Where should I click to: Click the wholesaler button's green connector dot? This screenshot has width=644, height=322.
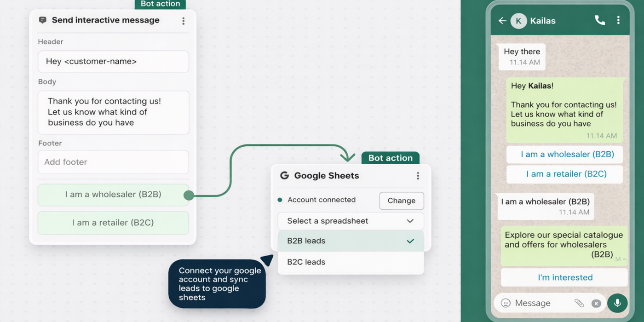[x=189, y=195]
